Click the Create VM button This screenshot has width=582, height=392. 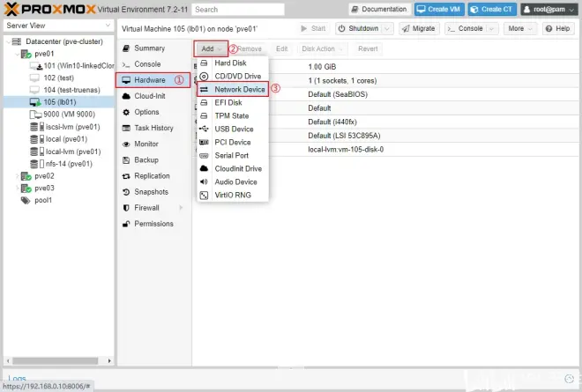pyautogui.click(x=439, y=10)
